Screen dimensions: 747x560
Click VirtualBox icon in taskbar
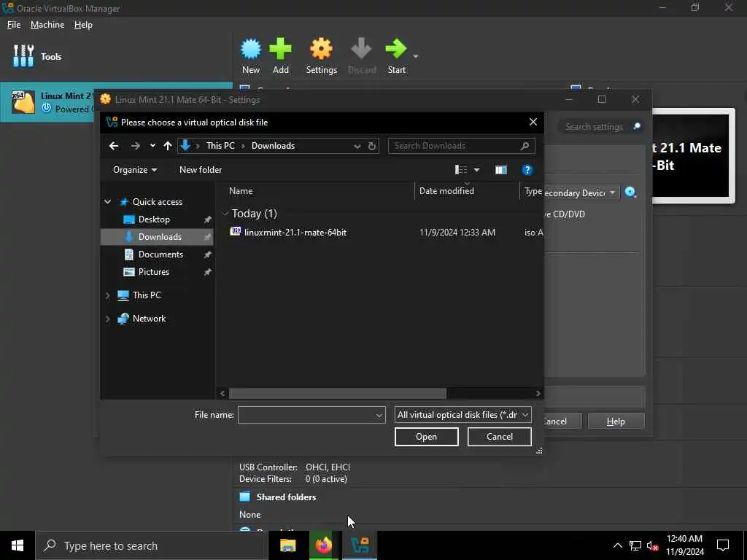360,545
